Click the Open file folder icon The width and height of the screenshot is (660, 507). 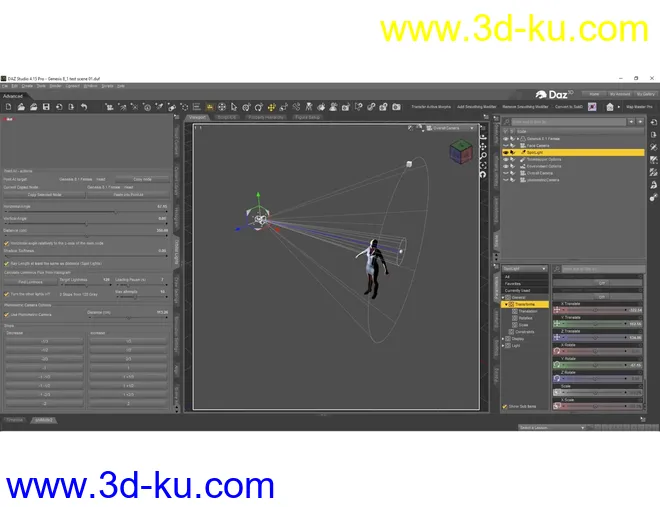(x=20, y=106)
